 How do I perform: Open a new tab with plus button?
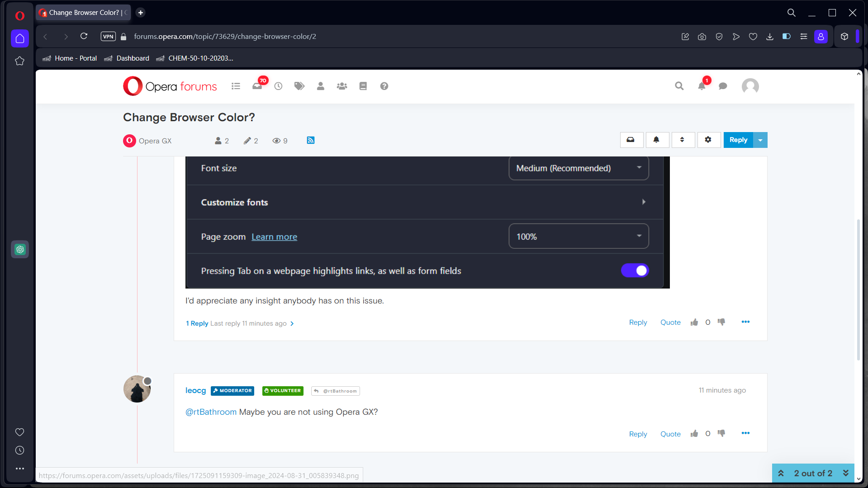pos(141,13)
